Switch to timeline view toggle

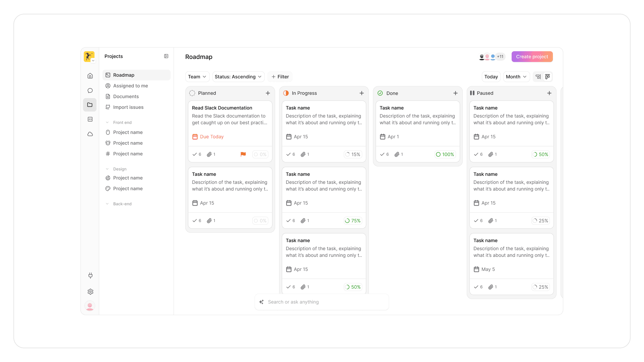pyautogui.click(x=538, y=77)
